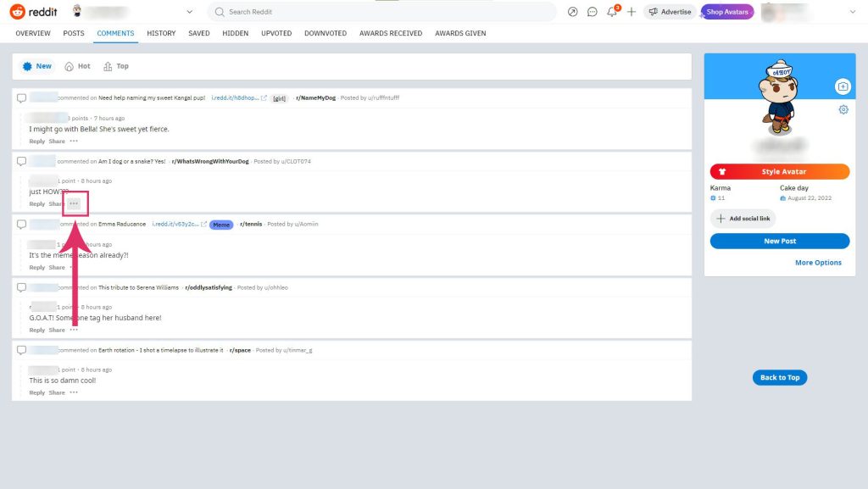Share the 'I might go with Bella' comment
The image size is (868, 489).
57,141
